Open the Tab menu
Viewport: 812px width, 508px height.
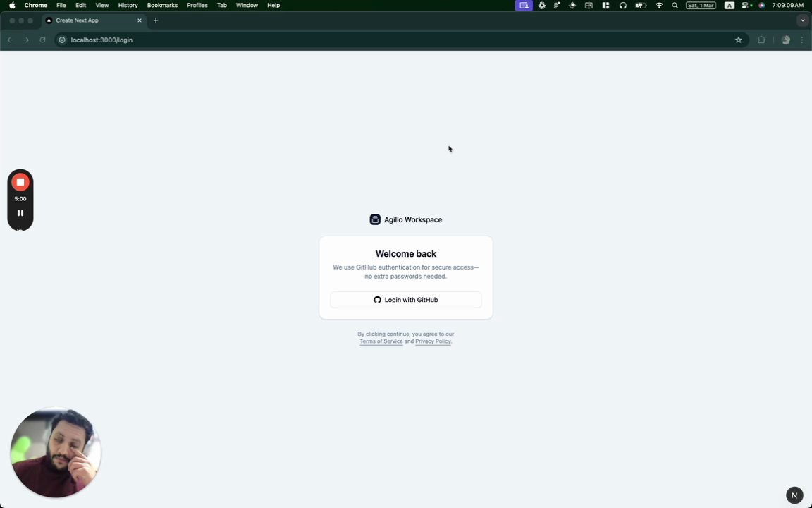pos(221,5)
